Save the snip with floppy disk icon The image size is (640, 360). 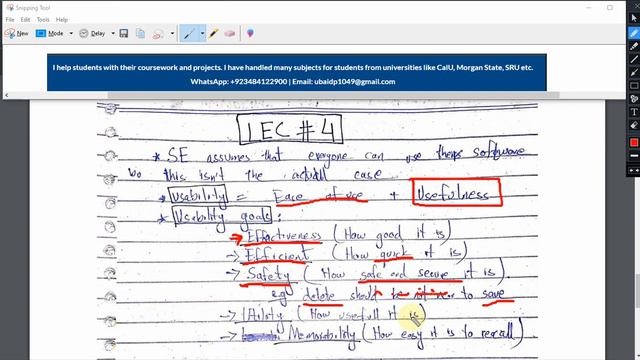pyautogui.click(x=124, y=33)
